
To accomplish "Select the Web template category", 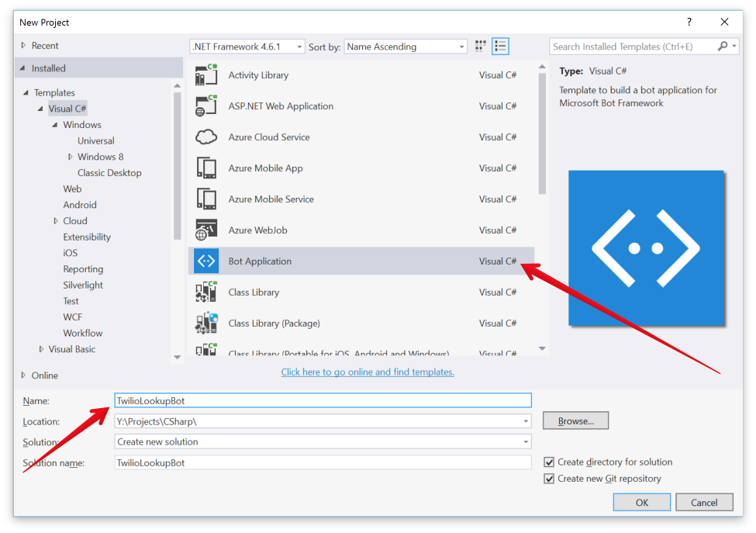I will [x=72, y=189].
